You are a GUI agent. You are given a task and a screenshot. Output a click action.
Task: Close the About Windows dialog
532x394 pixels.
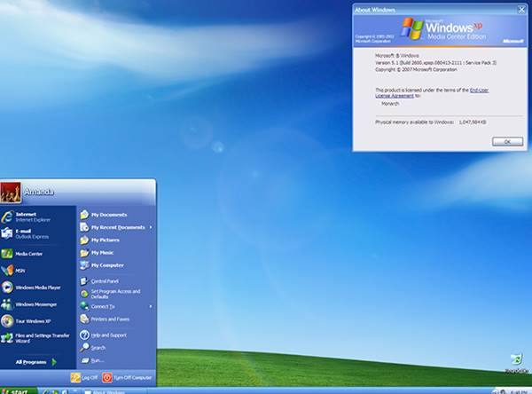[x=521, y=10]
